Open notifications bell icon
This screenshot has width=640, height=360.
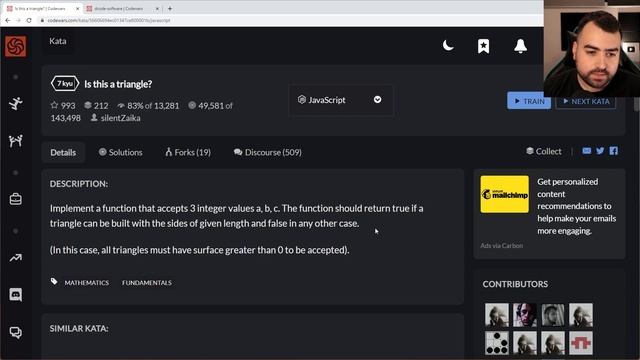click(520, 46)
